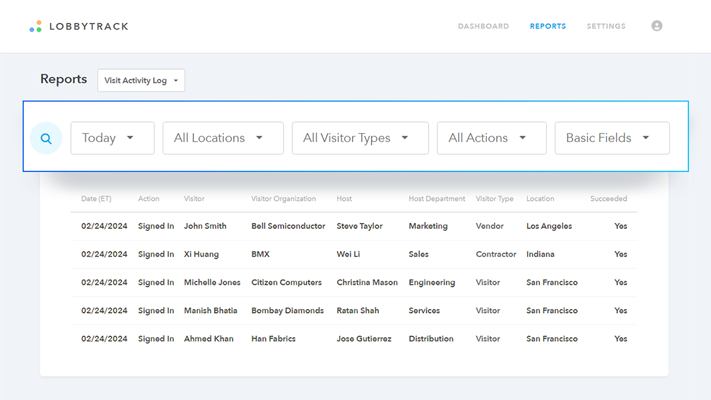
Task: Expand the Today date range dropdown
Action: point(112,138)
